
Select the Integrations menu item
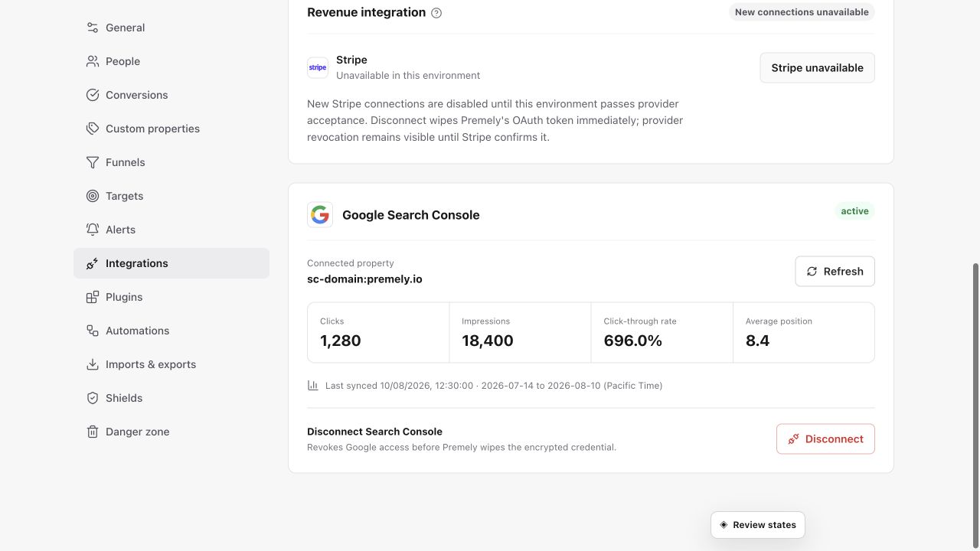pos(171,263)
